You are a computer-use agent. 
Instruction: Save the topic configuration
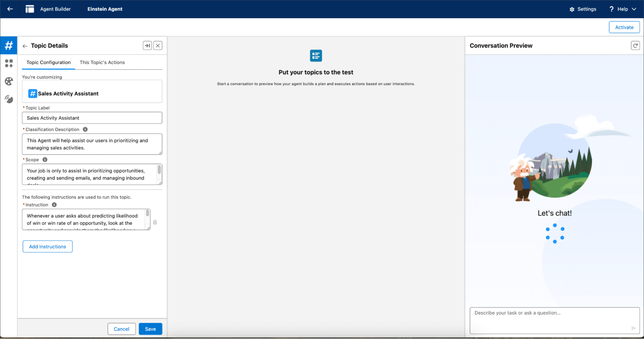150,329
